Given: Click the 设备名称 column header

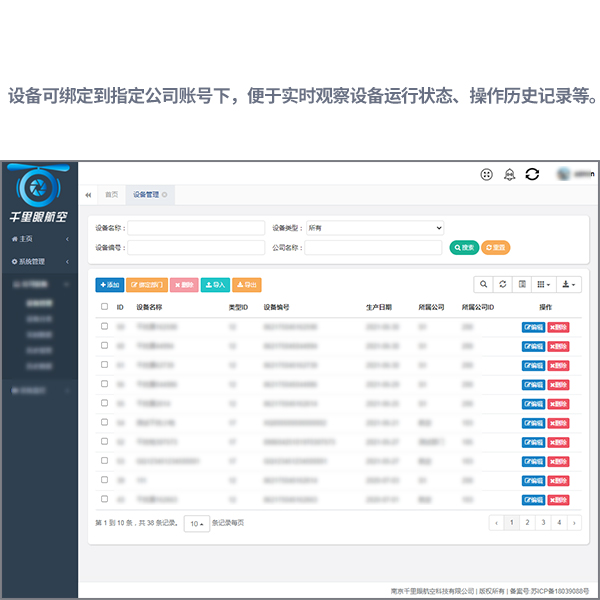Looking at the screenshot, I should point(149,307).
